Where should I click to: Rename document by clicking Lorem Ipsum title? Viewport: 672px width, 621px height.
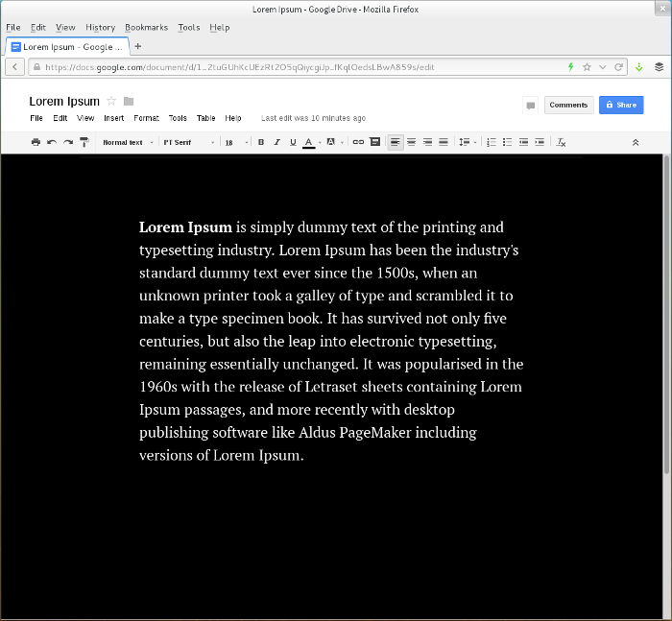coord(64,101)
